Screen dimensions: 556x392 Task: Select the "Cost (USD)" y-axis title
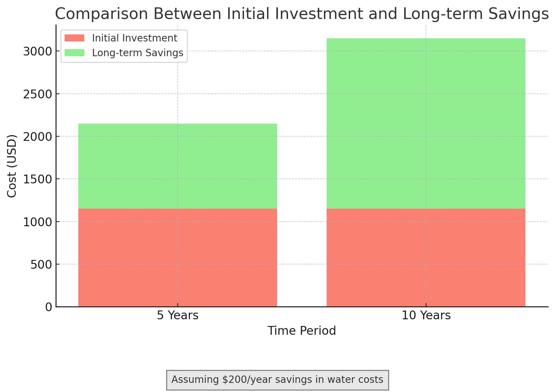pyautogui.click(x=12, y=166)
